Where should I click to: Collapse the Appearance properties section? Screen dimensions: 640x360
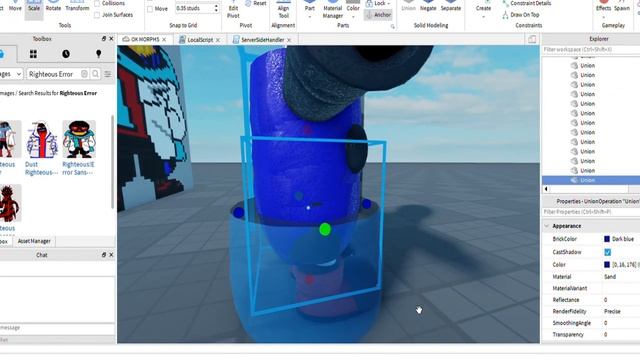click(547, 226)
